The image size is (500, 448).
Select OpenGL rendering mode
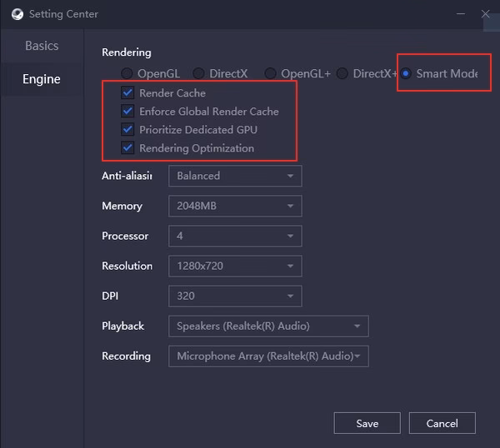tap(127, 74)
